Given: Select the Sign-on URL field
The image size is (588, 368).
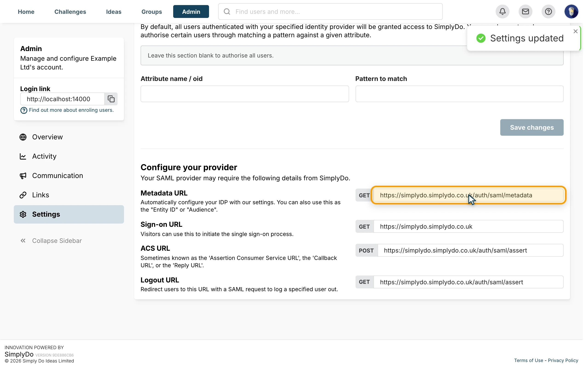Looking at the screenshot, I should [468, 226].
